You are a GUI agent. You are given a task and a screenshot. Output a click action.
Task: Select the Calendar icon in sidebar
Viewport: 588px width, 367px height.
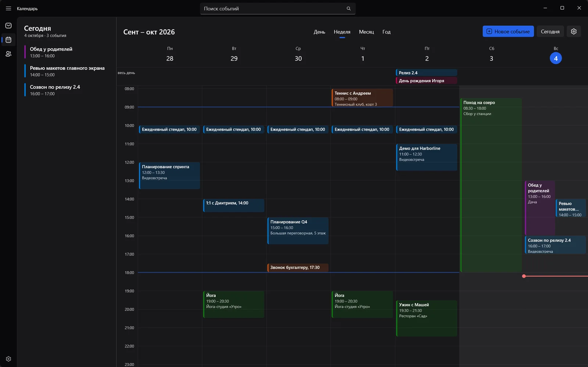(8, 40)
